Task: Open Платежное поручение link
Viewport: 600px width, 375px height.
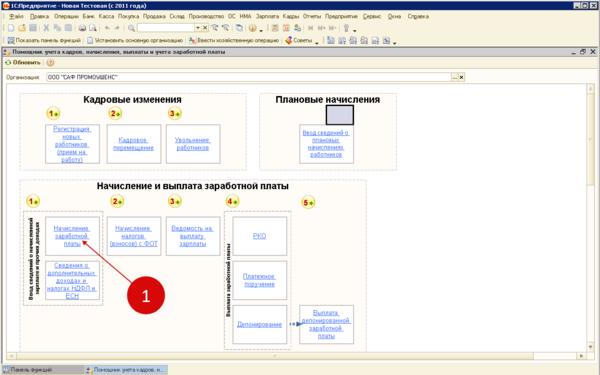Action: 259,280
